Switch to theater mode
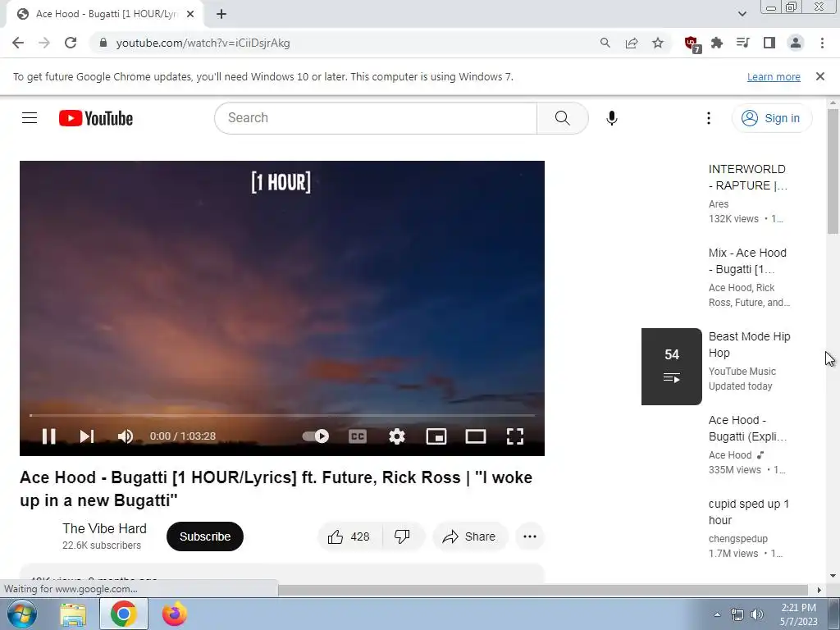This screenshot has height=630, width=840. [476, 436]
